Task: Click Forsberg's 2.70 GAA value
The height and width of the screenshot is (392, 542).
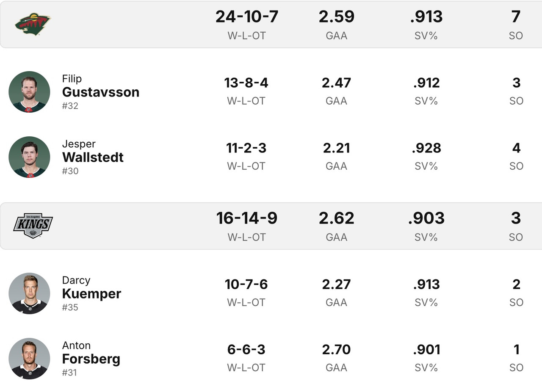Action: 336,349
